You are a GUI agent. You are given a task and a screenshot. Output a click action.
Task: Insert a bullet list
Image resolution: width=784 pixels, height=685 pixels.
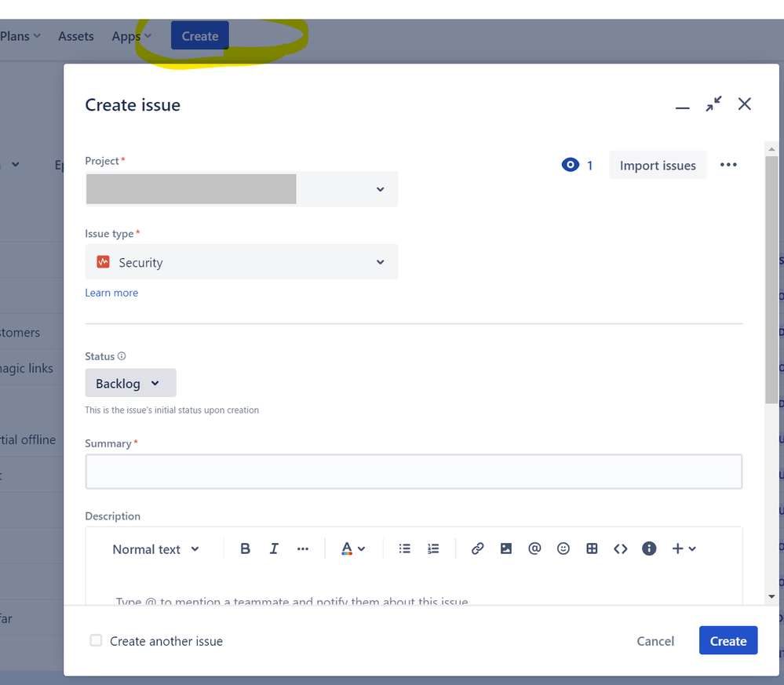404,548
